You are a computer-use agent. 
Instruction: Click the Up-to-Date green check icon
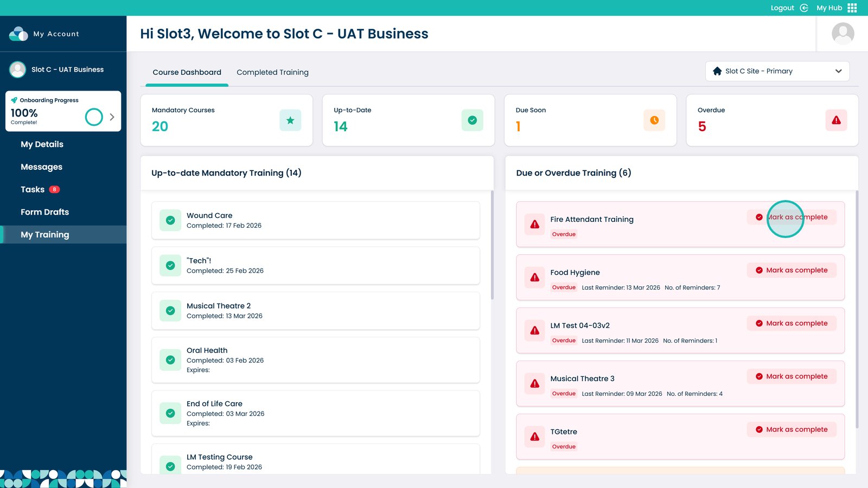(x=472, y=120)
